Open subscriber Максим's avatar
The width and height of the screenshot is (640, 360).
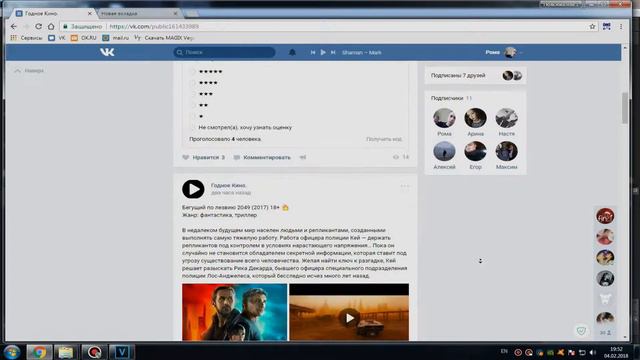(x=507, y=151)
